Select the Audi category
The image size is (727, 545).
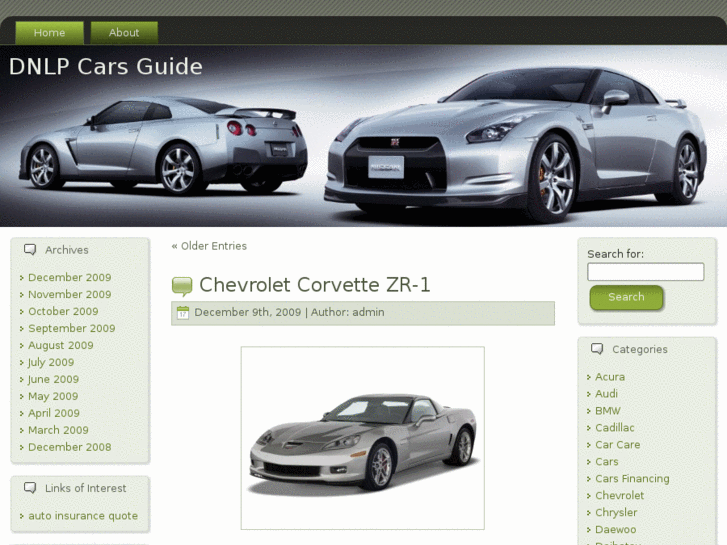pos(606,394)
